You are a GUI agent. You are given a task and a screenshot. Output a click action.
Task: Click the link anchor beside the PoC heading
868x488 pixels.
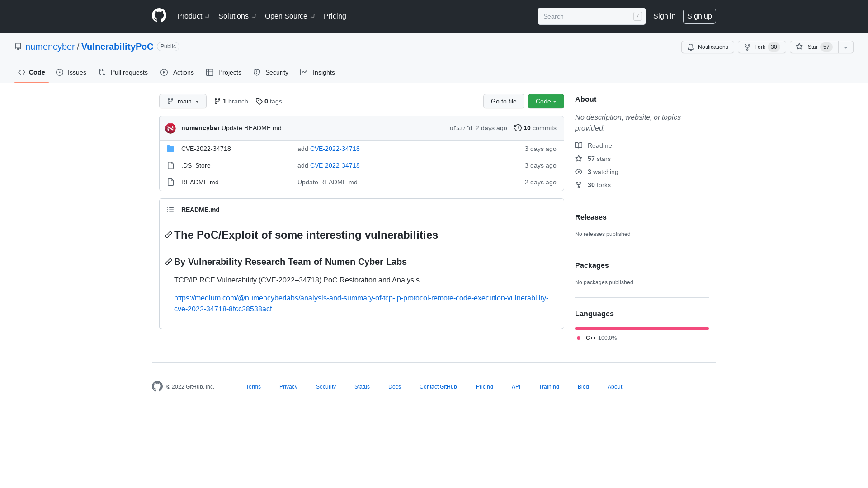[x=168, y=235]
